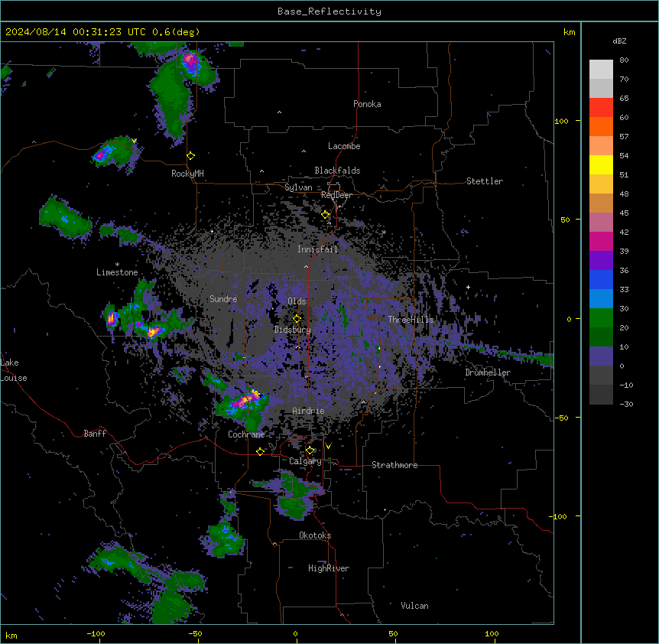
Task: Click the yellow diamond marker above Calgary
Action: pos(310,450)
